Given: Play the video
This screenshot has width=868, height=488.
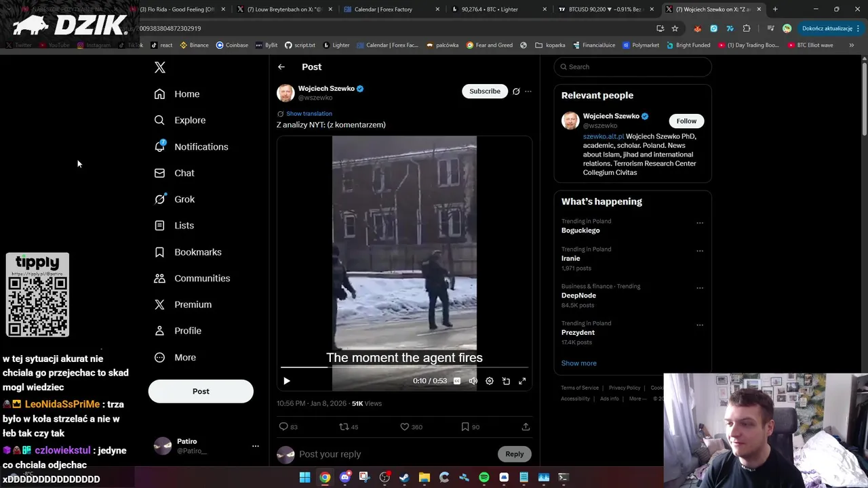Looking at the screenshot, I should [287, 381].
